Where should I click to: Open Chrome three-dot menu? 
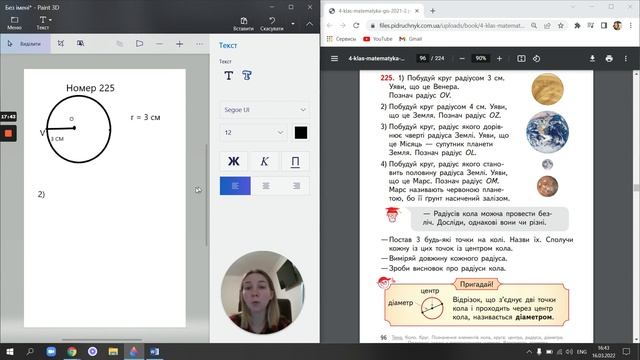pyautogui.click(x=631, y=25)
